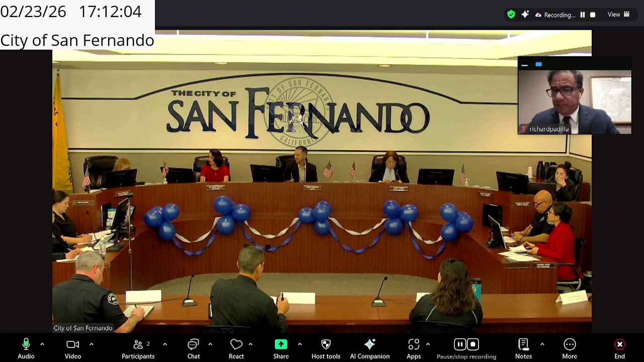Stop recording via top bar stop icon
This screenshot has height=362, width=644.
pos(593,15)
